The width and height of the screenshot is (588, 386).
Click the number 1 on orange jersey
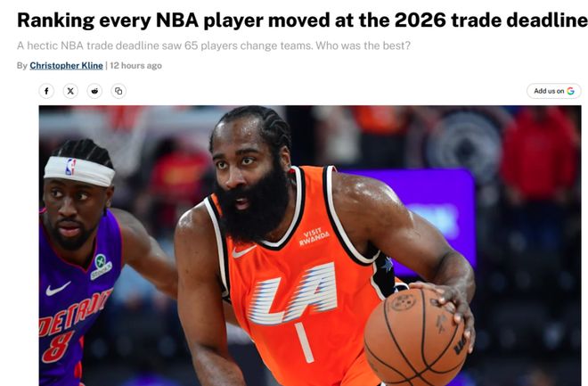click(305, 342)
